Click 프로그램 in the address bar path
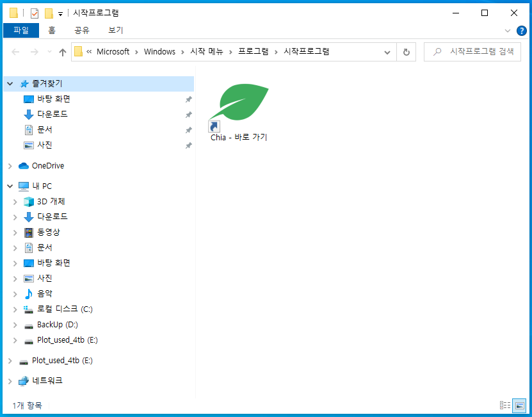The height and width of the screenshot is (417, 532). pos(253,52)
